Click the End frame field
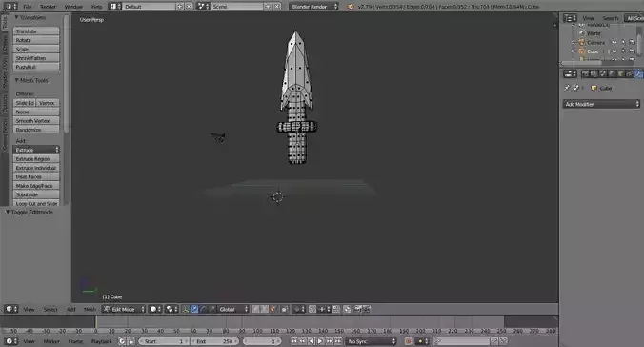The image size is (644, 347). (x=215, y=341)
